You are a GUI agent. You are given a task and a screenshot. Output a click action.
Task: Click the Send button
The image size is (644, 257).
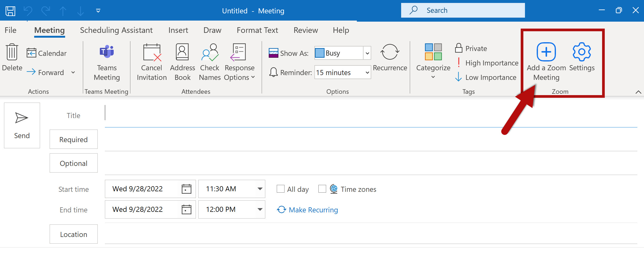(22, 125)
